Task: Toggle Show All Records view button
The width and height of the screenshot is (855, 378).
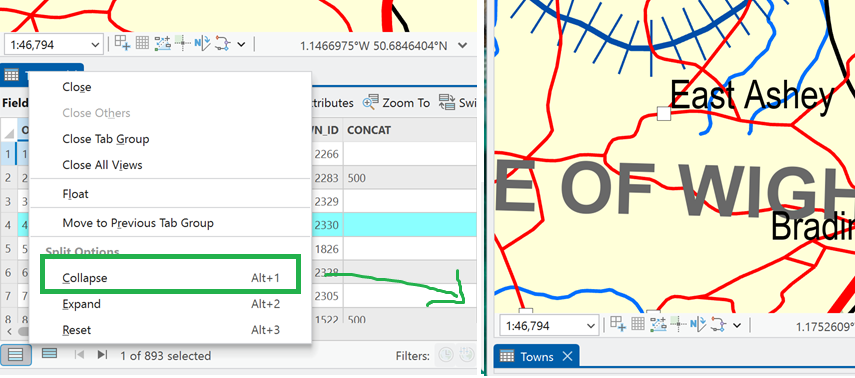Action: (16, 355)
